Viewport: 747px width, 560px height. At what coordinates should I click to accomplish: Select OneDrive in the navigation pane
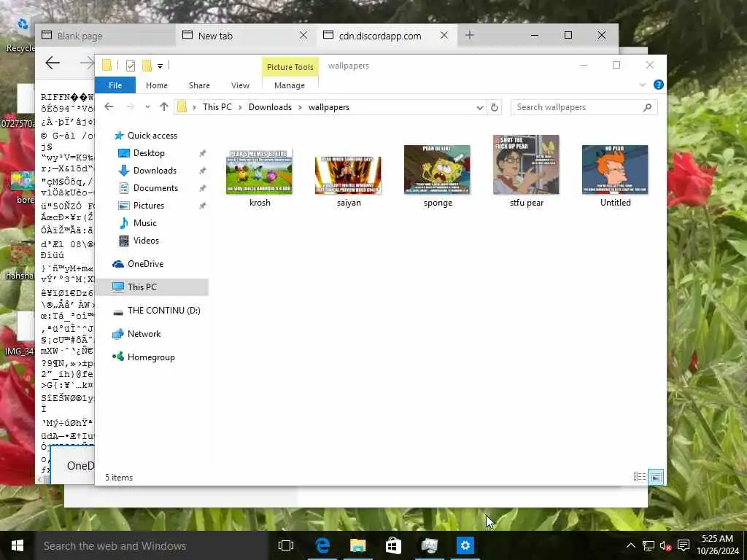(145, 264)
